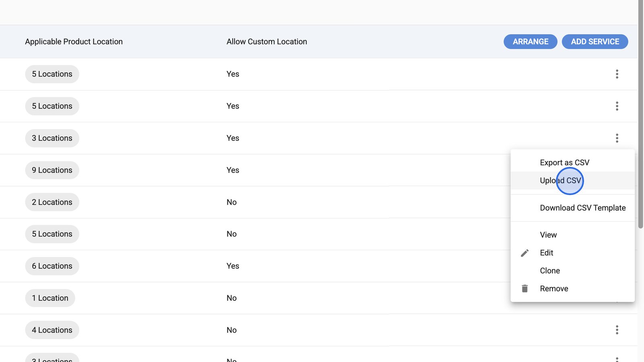
Task: Click the 2 Locations chip
Action: point(52,202)
